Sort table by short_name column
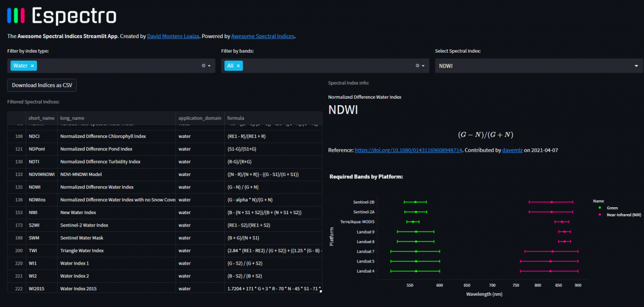The image size is (644, 307). pos(41,118)
